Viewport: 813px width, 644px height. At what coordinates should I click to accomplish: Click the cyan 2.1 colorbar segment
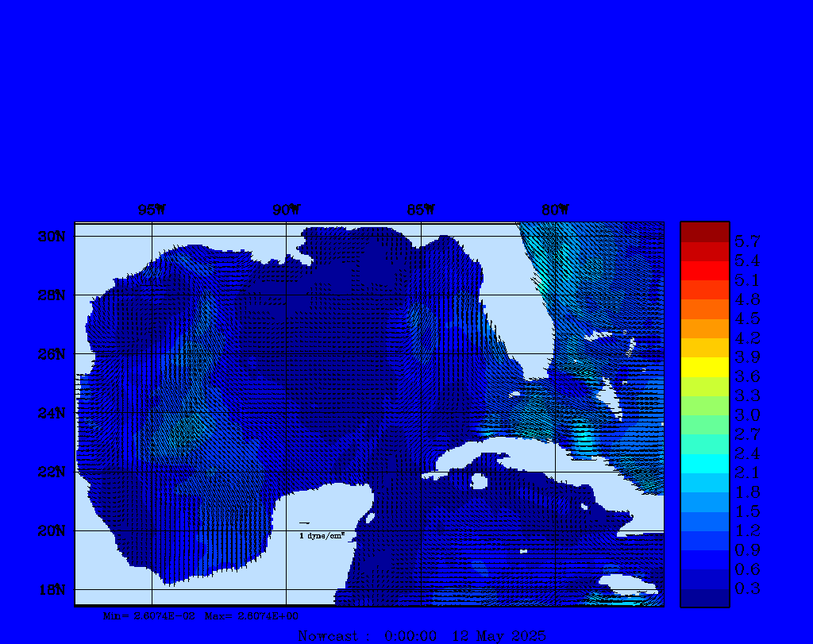tap(704, 464)
